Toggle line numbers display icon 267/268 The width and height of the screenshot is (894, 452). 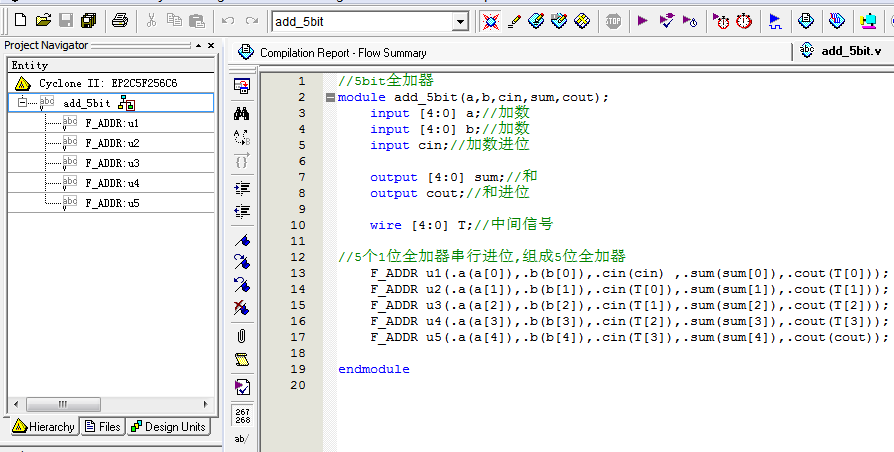coord(241,413)
